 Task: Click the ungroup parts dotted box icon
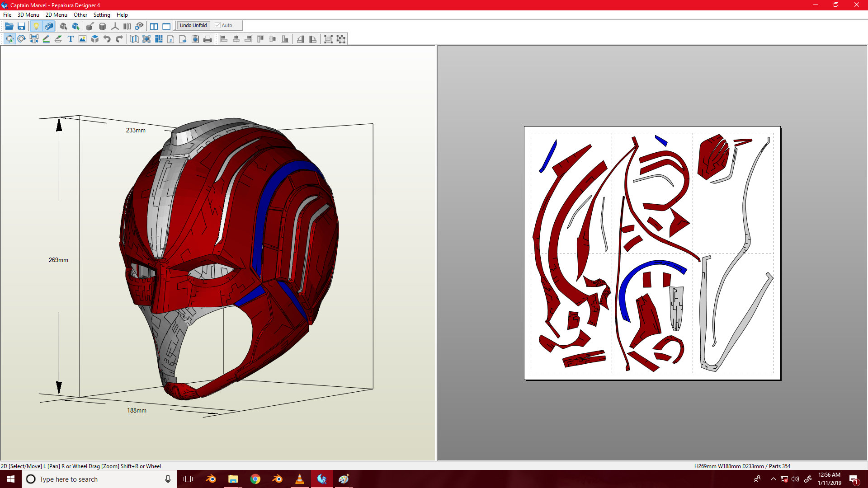coord(341,39)
